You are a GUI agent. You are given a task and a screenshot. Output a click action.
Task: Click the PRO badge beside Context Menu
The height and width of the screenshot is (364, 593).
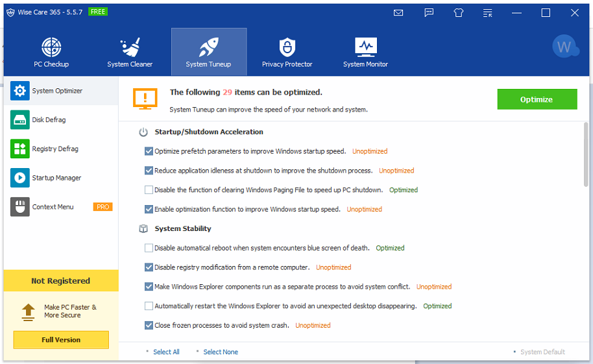click(103, 207)
